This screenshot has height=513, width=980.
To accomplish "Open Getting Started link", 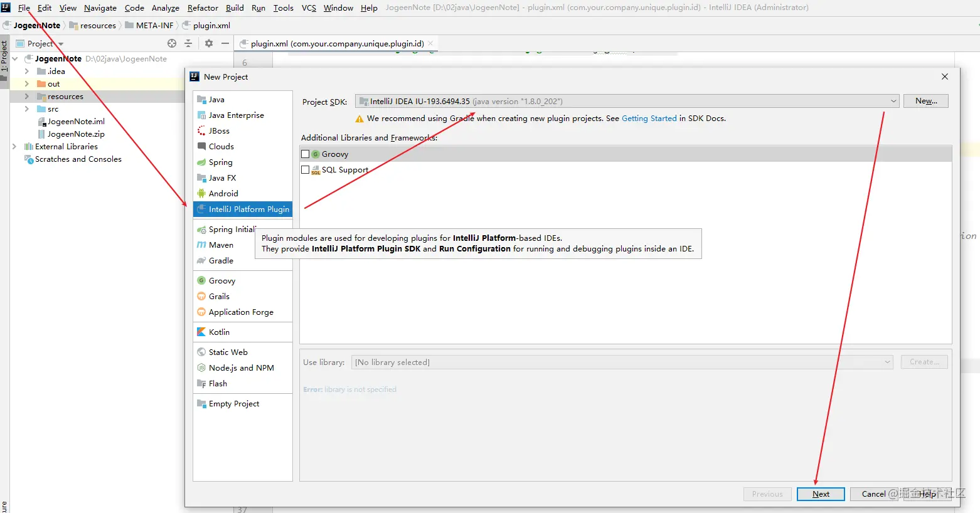I will point(649,119).
